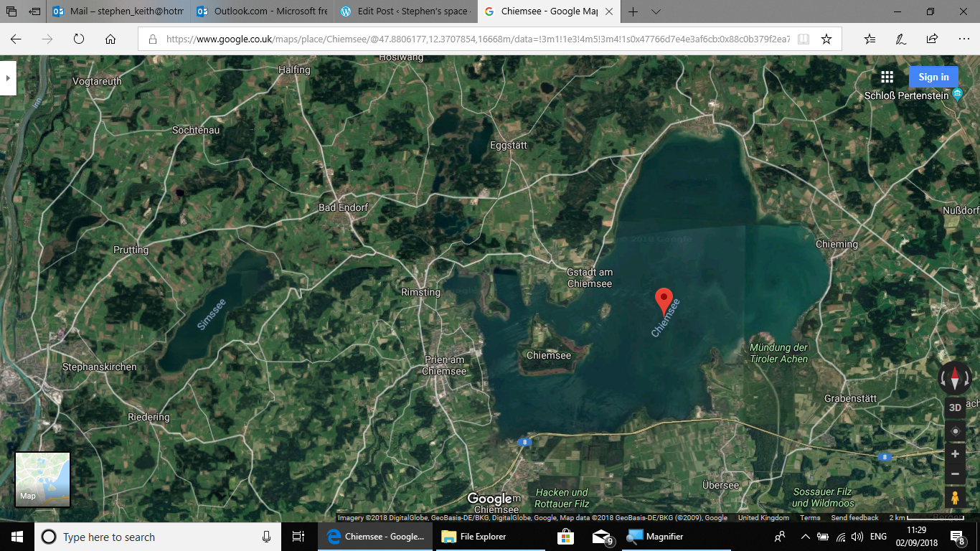Check battery status in system tray
Screen dimensions: 980x551
tap(823, 537)
